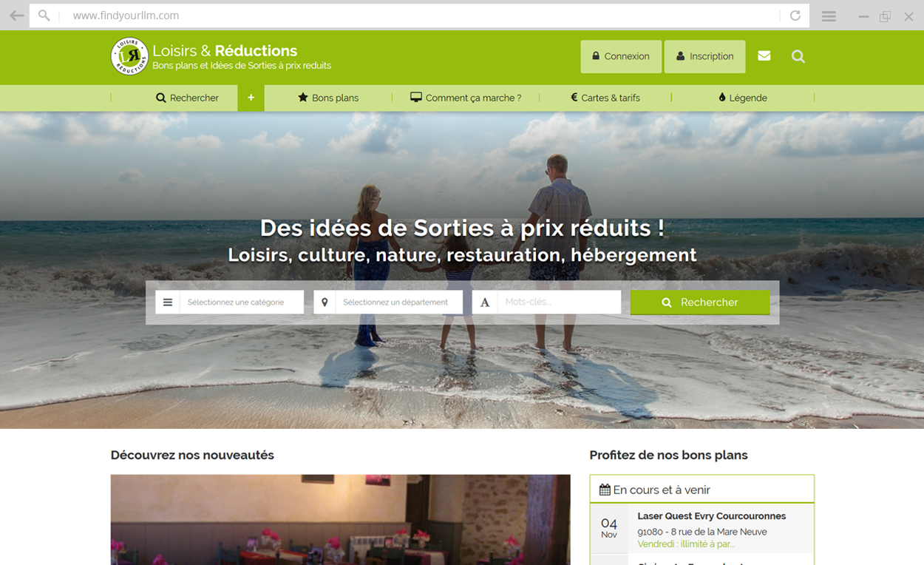Click the header search magnifier icon
This screenshot has width=924, height=565.
(798, 56)
